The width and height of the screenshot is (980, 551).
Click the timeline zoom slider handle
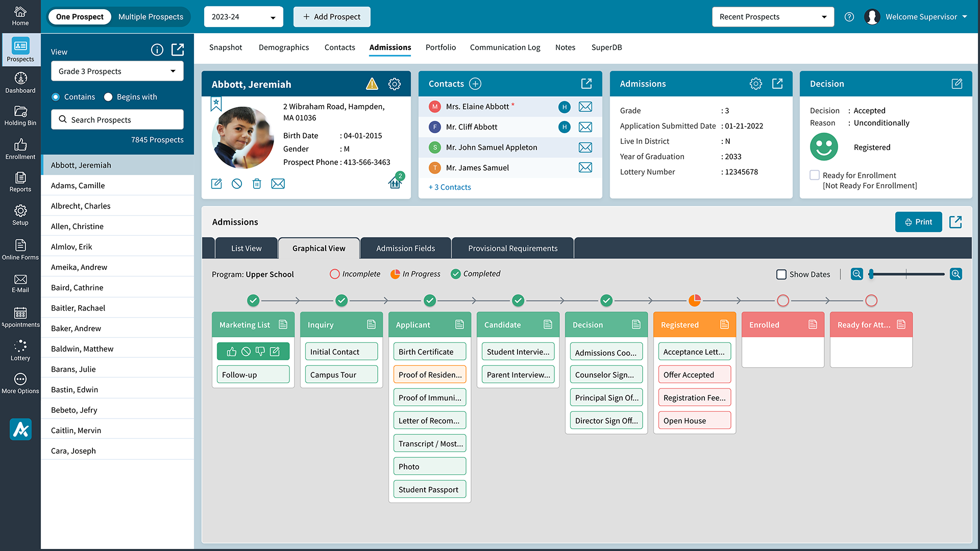click(872, 274)
